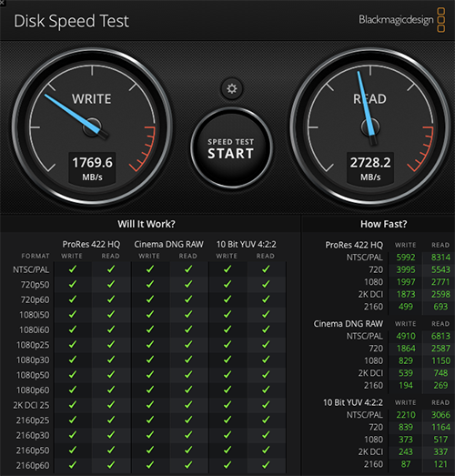Click 10 Bit YUV NTSC/PAL write value 2210
This screenshot has width=455, height=476.
(406, 415)
